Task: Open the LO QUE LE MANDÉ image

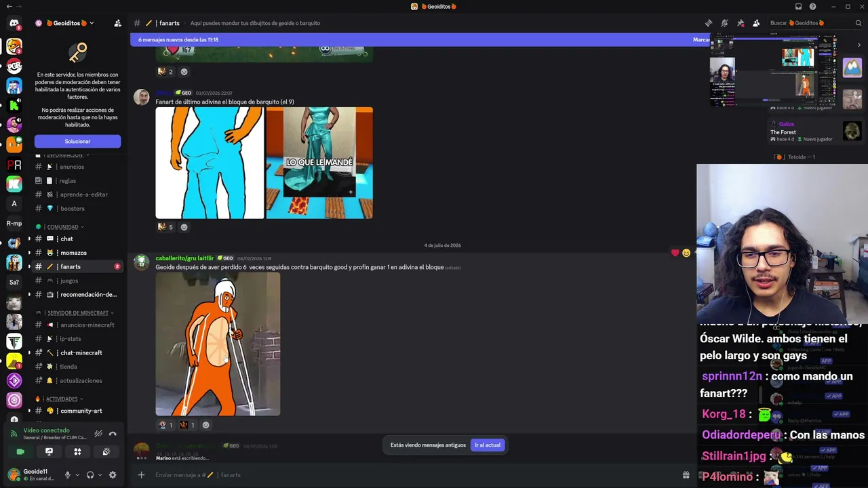Action: (x=319, y=163)
